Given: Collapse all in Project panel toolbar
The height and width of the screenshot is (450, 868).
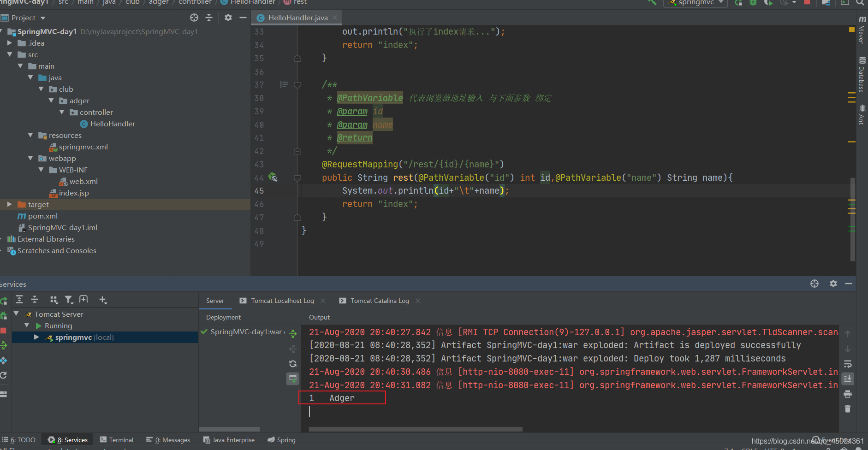Looking at the screenshot, I should point(209,18).
